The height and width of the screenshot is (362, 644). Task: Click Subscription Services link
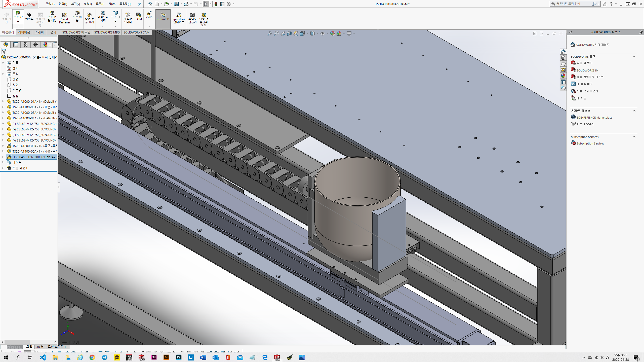pyautogui.click(x=590, y=143)
